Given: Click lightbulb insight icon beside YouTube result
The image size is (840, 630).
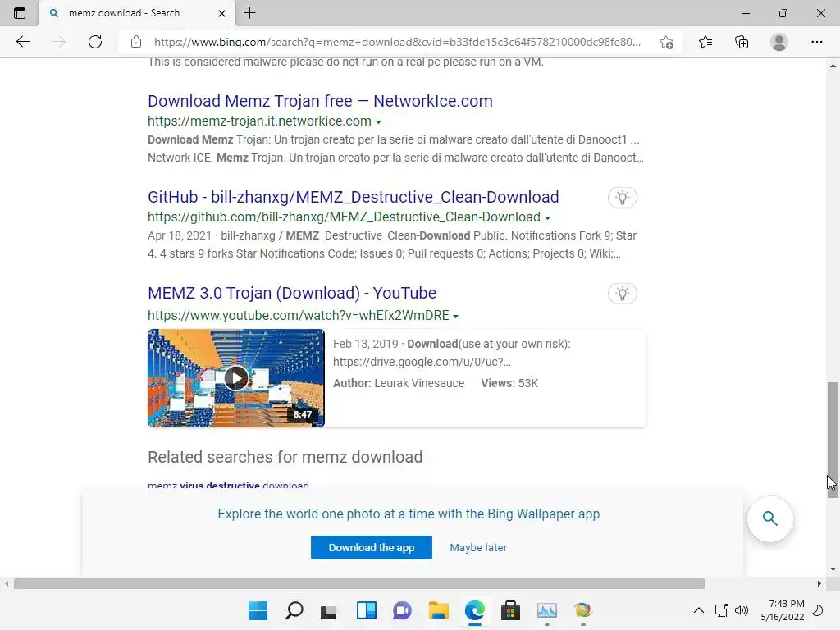Looking at the screenshot, I should tap(622, 294).
